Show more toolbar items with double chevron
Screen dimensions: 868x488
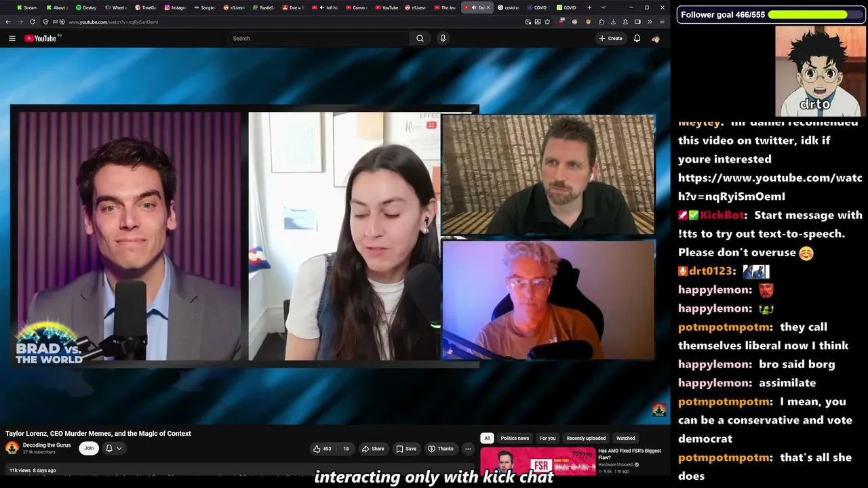(x=650, y=22)
